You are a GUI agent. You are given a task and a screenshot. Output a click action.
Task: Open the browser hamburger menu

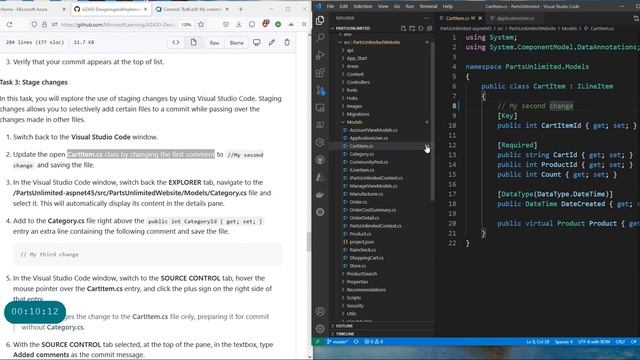(304, 24)
